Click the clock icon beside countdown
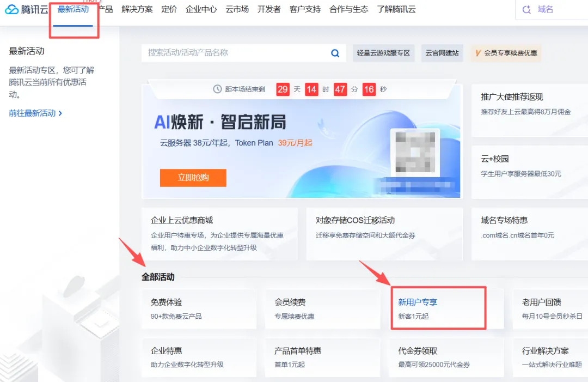588x382 pixels. (217, 89)
